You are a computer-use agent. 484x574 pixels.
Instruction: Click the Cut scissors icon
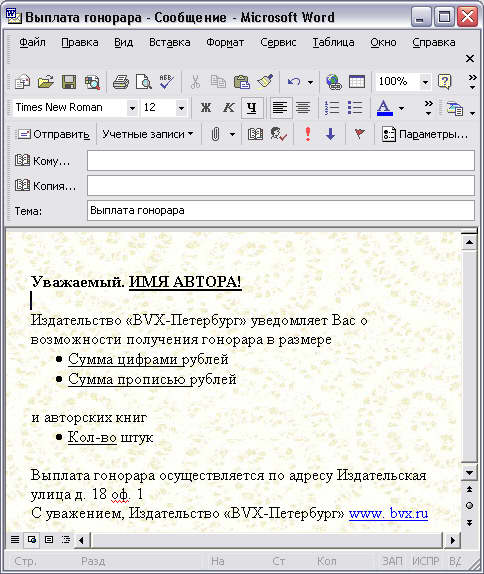click(196, 82)
